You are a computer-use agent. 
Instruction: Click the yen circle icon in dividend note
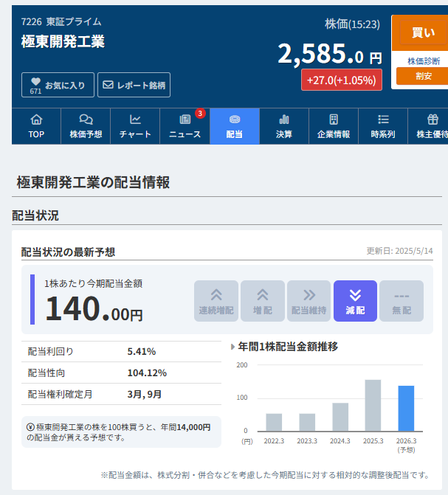click(x=30, y=427)
